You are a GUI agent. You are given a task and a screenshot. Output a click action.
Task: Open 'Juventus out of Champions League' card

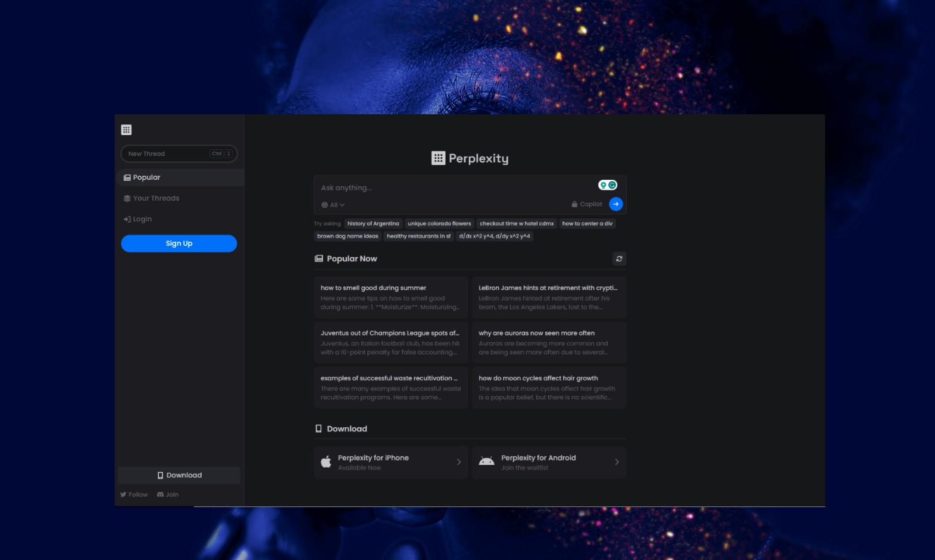point(391,342)
